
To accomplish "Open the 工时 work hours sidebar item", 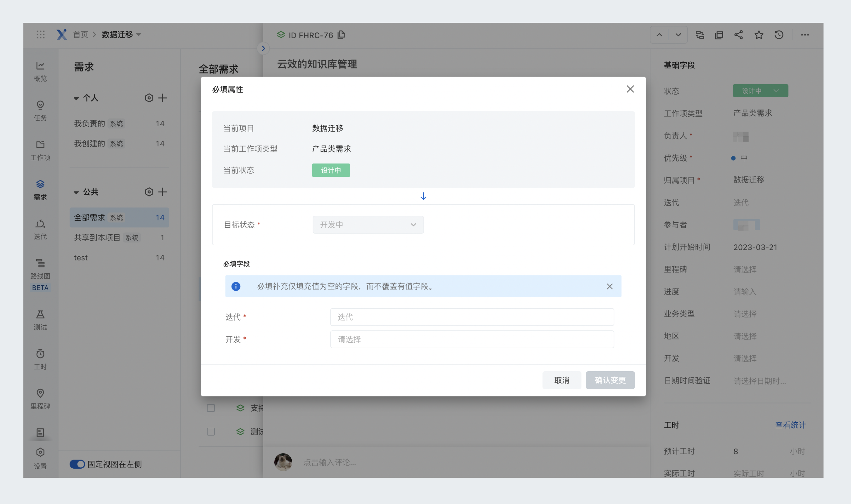I will 40,359.
